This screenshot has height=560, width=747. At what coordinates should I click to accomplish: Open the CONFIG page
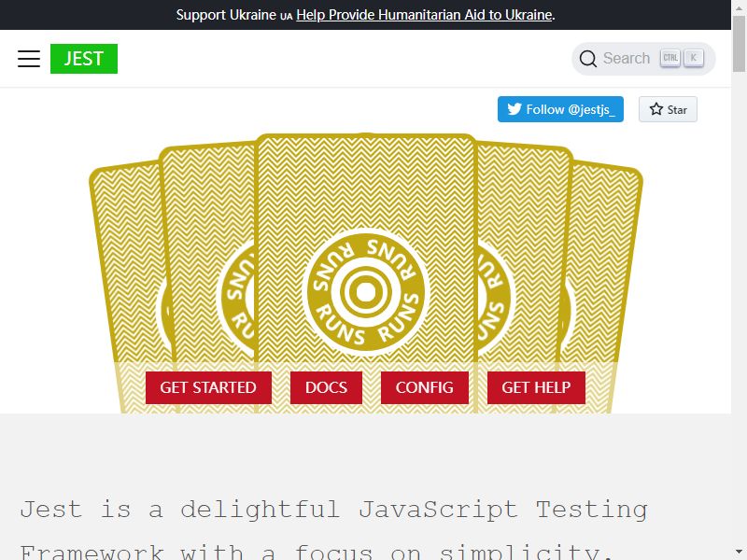[x=425, y=387]
